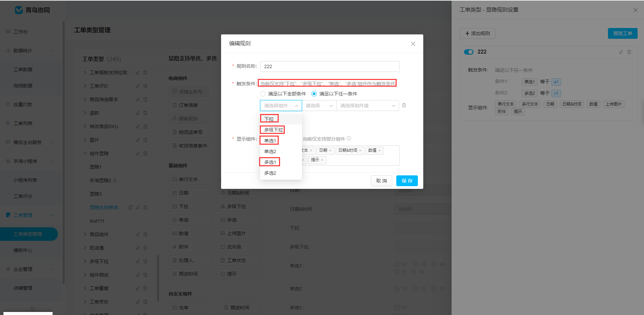Select the 满足以下任一条件 radio option
The height and width of the screenshot is (315, 644).
[x=314, y=94]
